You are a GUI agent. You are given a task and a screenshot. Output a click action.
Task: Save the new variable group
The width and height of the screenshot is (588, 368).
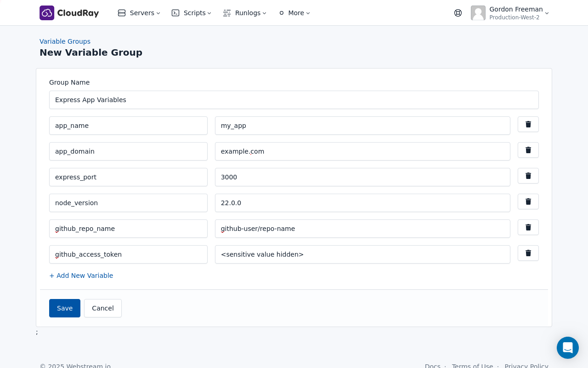point(64,308)
